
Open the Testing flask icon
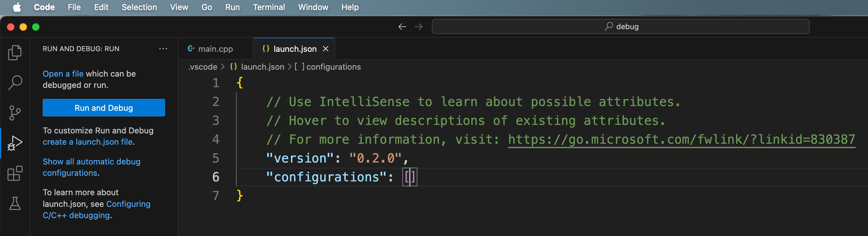point(15,203)
